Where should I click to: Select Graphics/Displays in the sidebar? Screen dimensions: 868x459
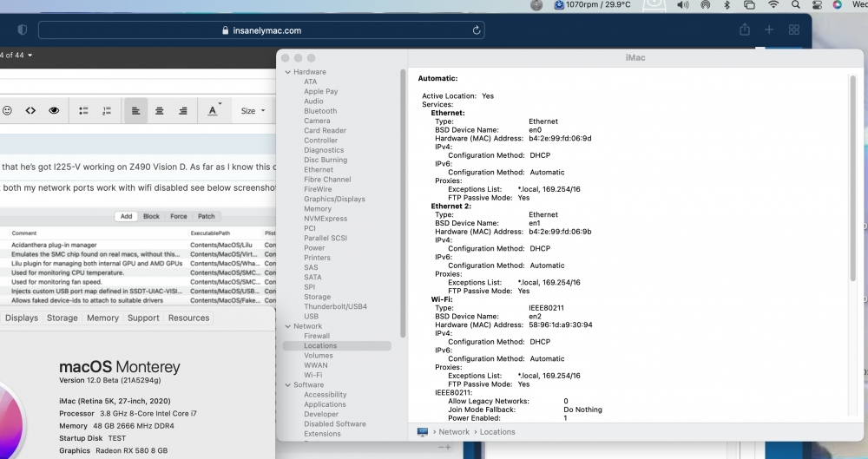coord(334,199)
